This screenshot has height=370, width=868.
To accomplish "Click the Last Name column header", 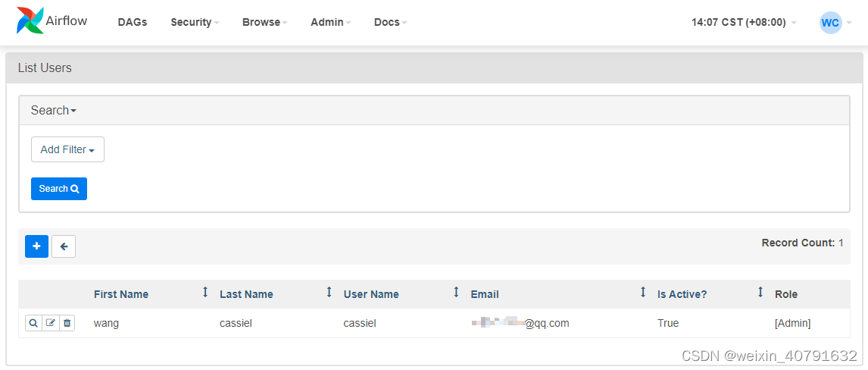I will tap(246, 294).
